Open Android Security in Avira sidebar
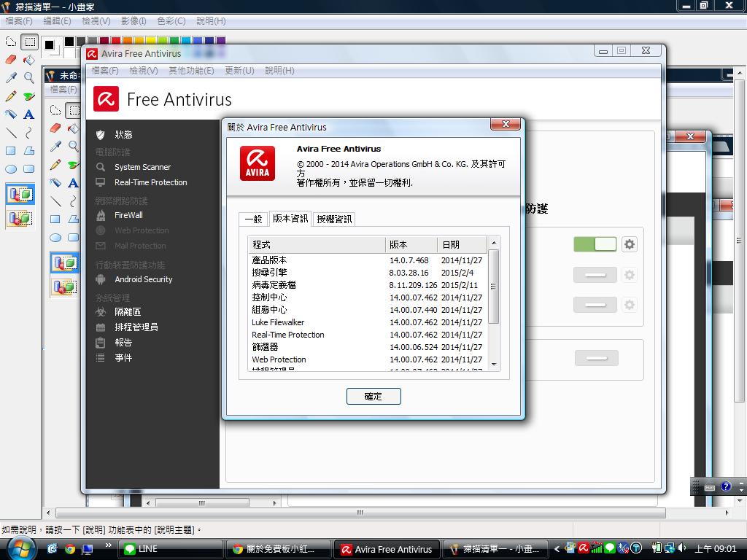Screen dimensions: 747x560 [x=143, y=279]
